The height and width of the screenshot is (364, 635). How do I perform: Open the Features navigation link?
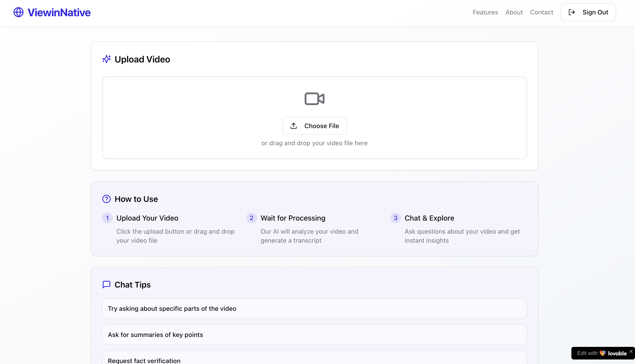pos(485,12)
